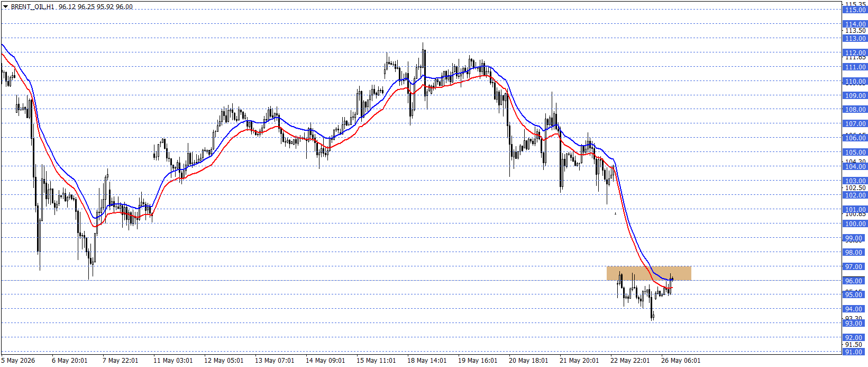Click the 21 May 20:01 time label
This screenshot has width=868, height=367.
click(579, 360)
